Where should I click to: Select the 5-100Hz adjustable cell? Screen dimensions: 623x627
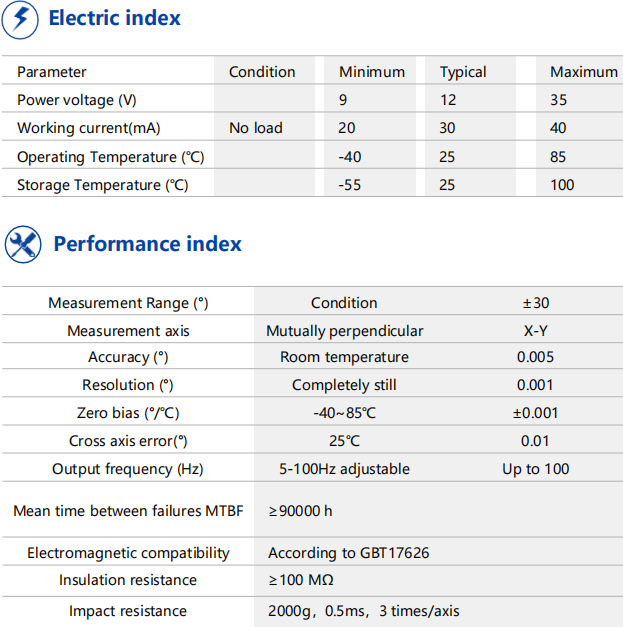344,469
